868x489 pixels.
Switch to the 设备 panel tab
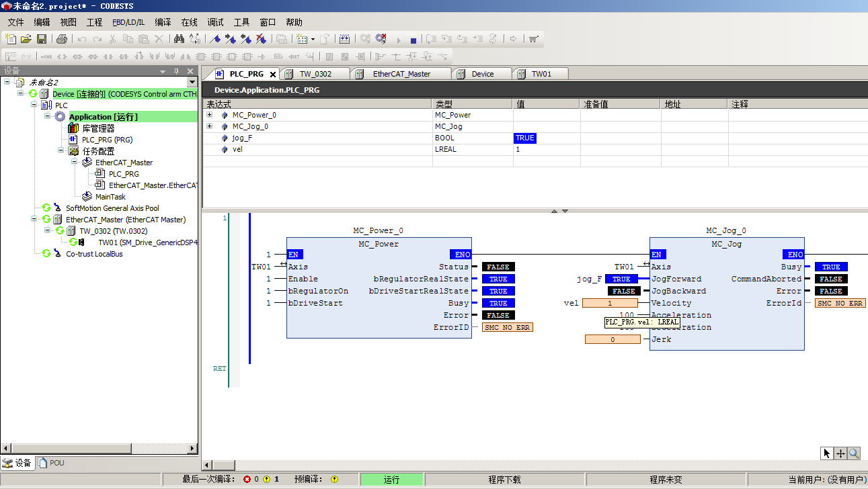pos(17,463)
